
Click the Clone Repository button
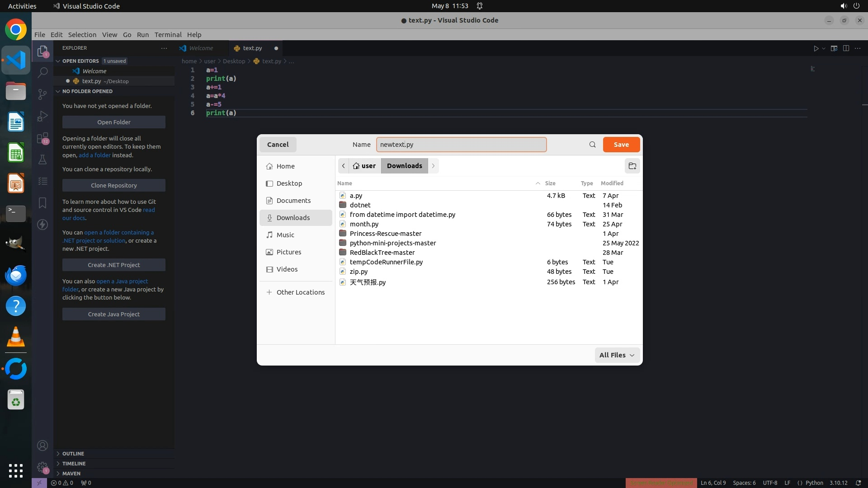click(113, 185)
